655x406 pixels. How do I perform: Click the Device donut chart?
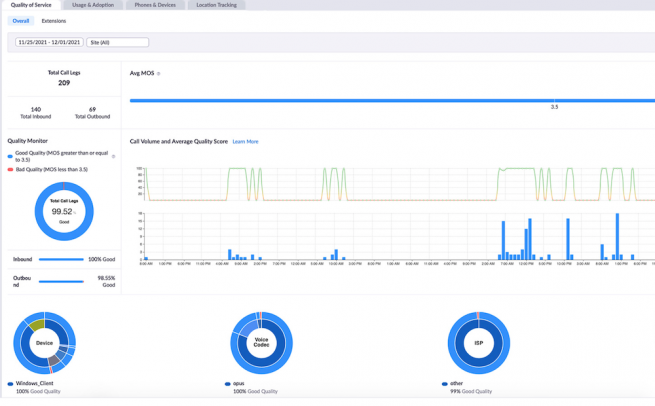[x=45, y=343]
